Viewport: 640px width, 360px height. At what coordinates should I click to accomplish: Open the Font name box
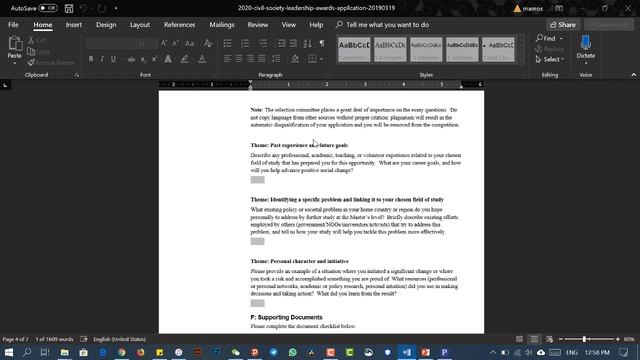coord(110,43)
